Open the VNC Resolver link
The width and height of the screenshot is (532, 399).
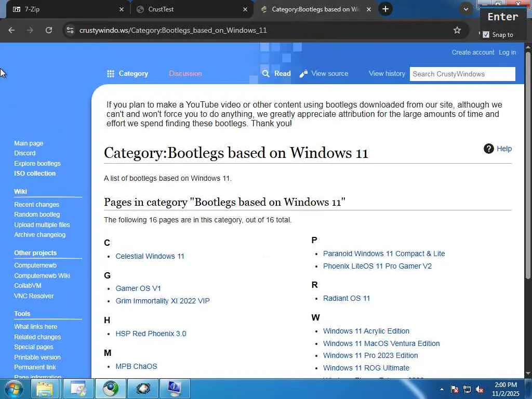[x=34, y=296]
